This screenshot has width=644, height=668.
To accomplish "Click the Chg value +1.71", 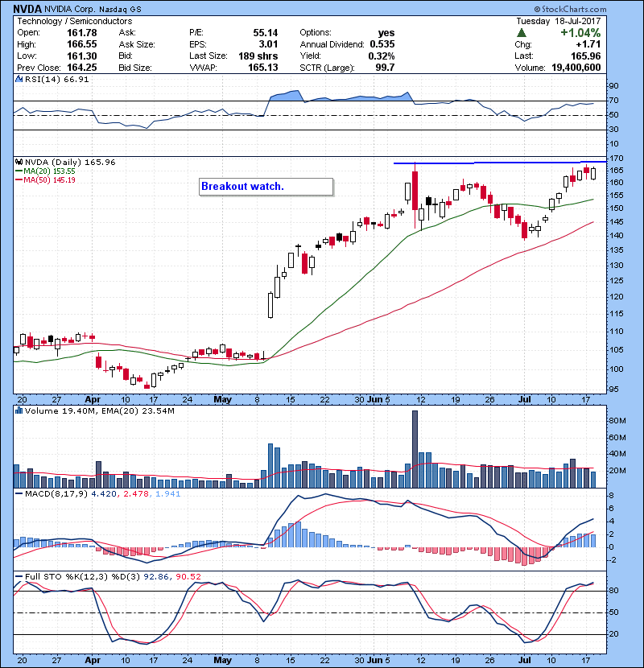I will [x=588, y=44].
